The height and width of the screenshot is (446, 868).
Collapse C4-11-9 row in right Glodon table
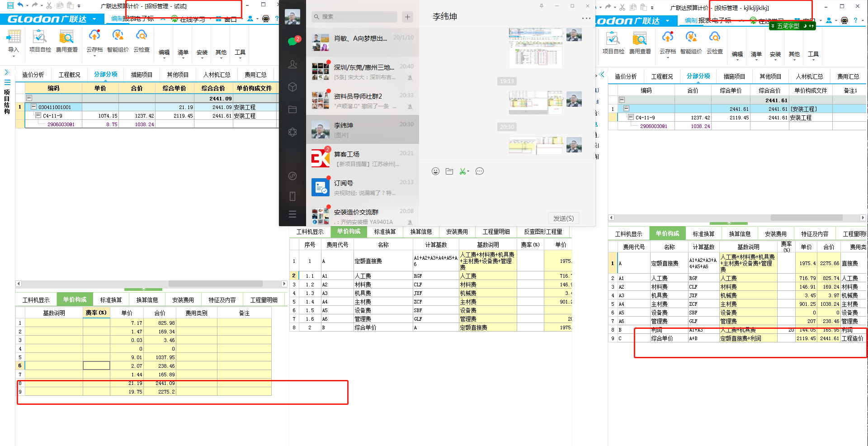[x=631, y=117]
